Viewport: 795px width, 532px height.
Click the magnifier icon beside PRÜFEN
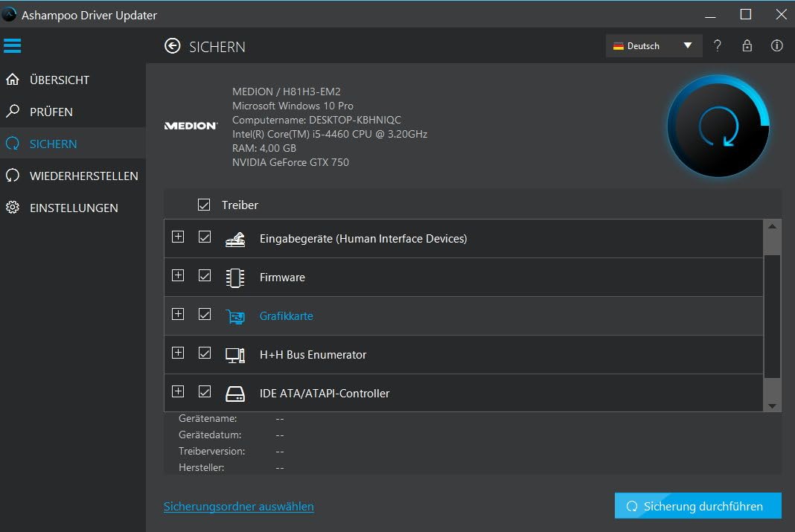(13, 111)
